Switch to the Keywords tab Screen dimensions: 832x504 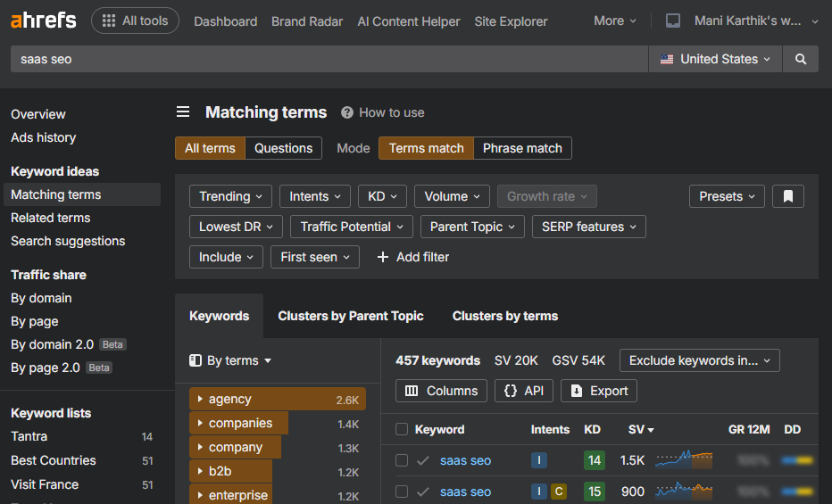click(219, 316)
